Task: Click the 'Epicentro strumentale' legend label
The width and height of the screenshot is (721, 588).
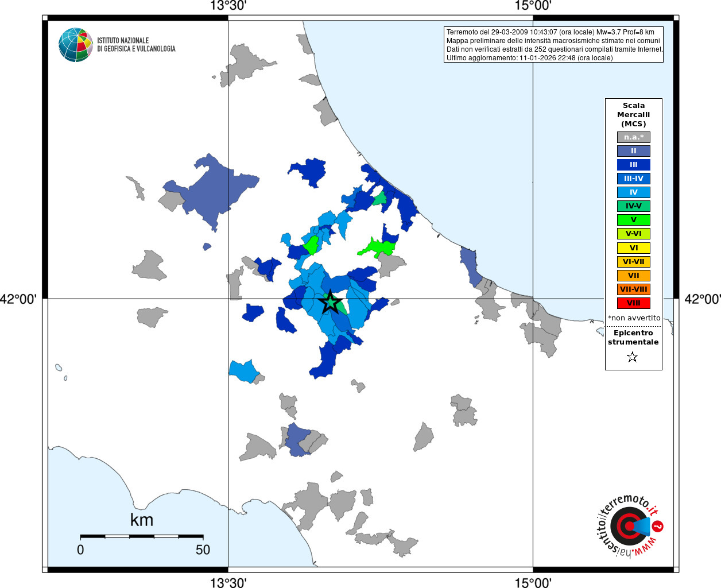Action: click(633, 338)
